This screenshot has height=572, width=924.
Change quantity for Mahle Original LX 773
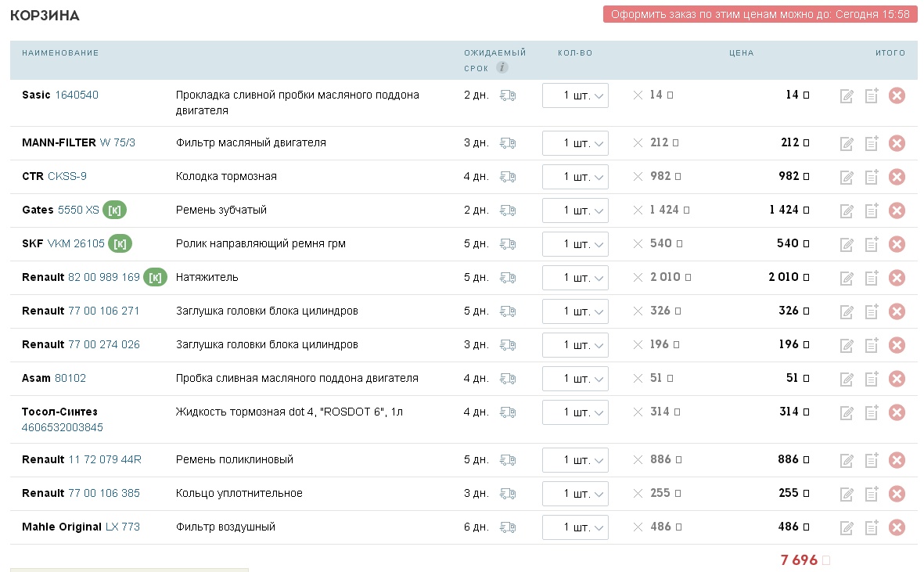[575, 527]
